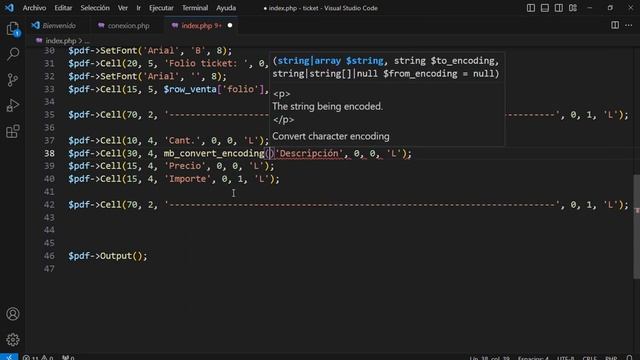Click line number 38 in the gutter
The image size is (640, 360).
49,153
